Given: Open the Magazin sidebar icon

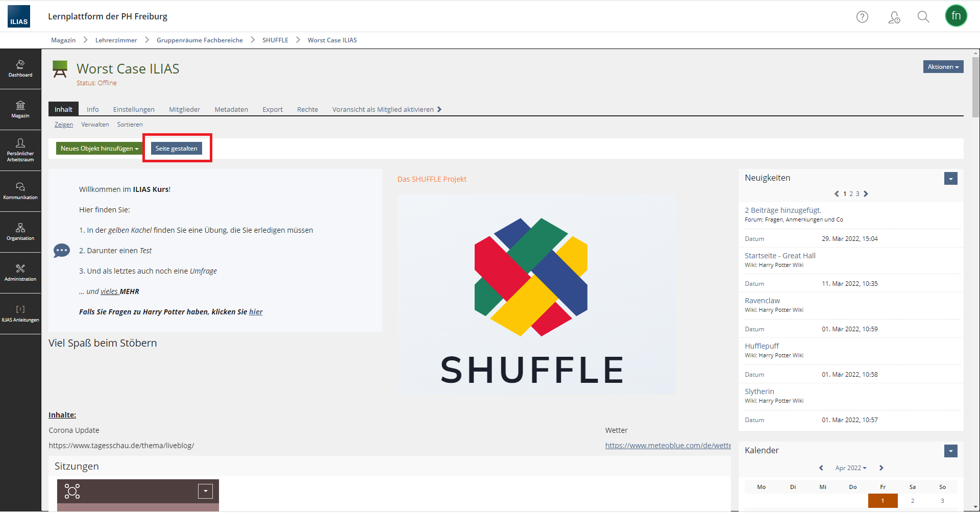Looking at the screenshot, I should pos(20,109).
